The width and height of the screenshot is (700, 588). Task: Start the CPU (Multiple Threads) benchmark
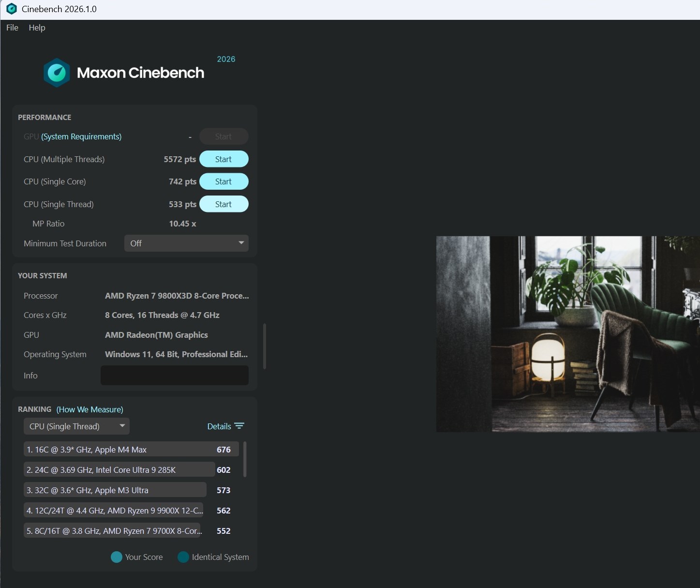click(x=223, y=159)
